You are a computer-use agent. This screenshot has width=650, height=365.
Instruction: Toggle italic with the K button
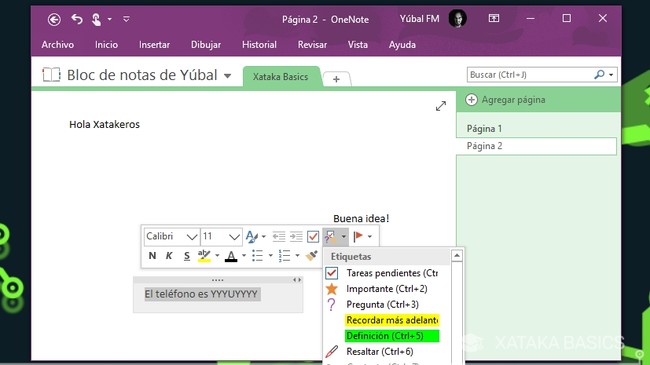coord(169,256)
